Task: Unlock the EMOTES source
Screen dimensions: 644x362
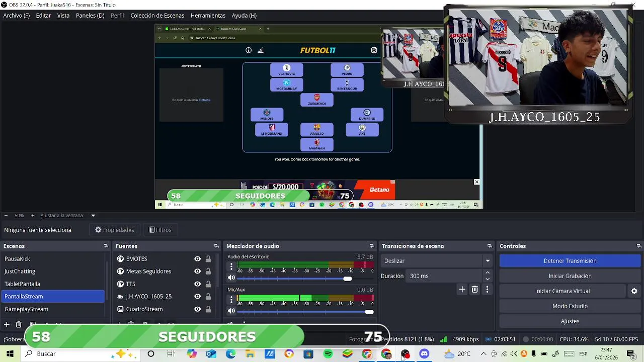Action: (x=208, y=259)
